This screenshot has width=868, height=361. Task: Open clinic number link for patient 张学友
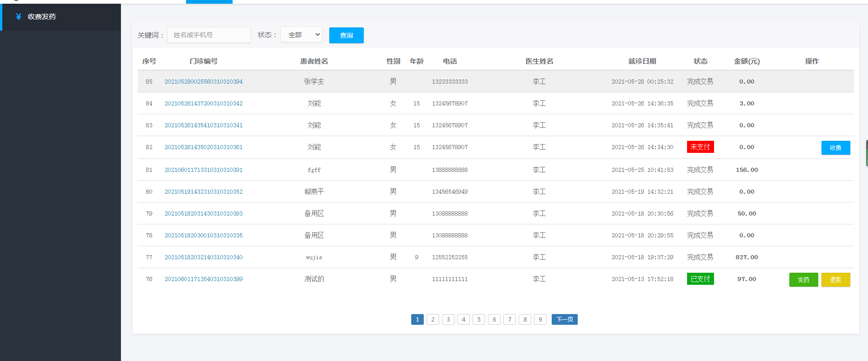(203, 82)
